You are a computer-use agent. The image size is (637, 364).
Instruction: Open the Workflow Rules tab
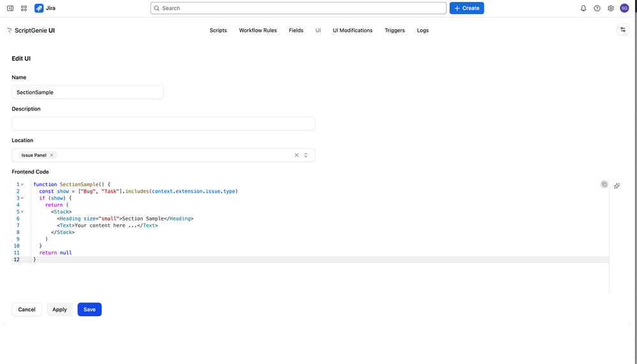258,31
